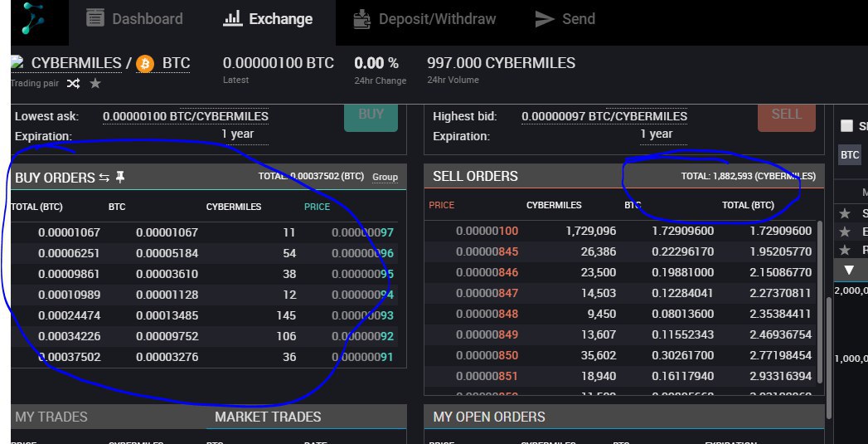Open buy expiration '1 year' selector
This screenshot has width=868, height=444.
coord(238,134)
